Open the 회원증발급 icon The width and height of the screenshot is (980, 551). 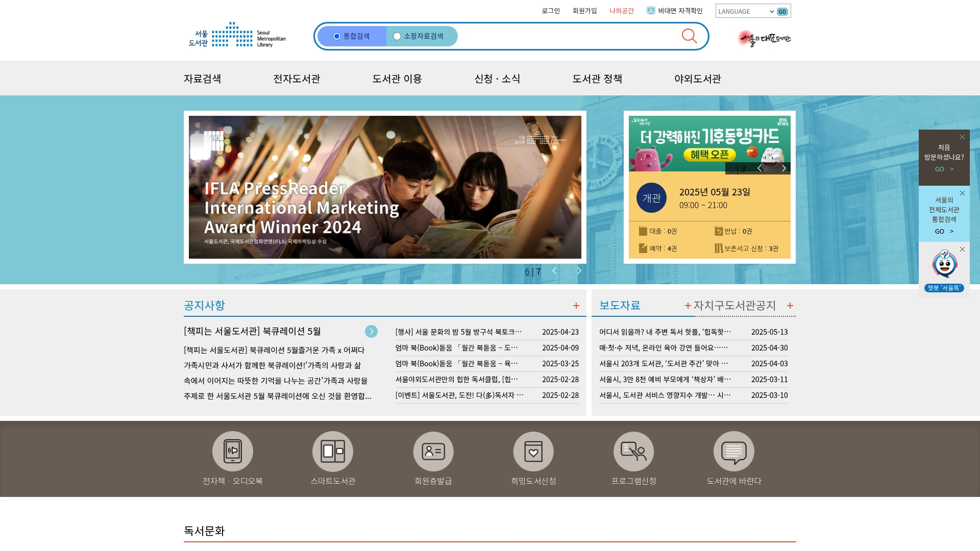433,451
